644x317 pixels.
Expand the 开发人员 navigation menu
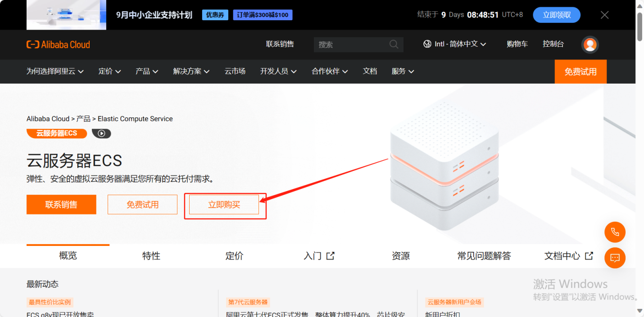278,71
